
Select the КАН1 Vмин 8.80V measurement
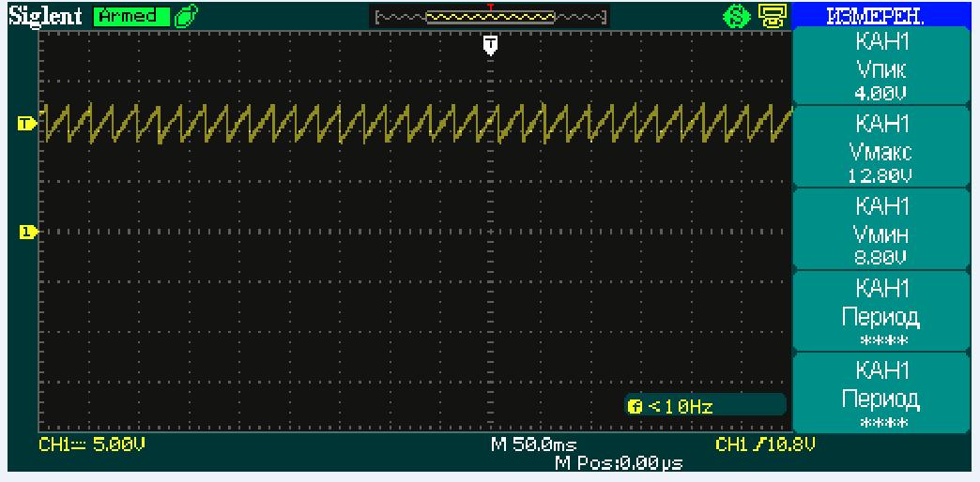(881, 231)
